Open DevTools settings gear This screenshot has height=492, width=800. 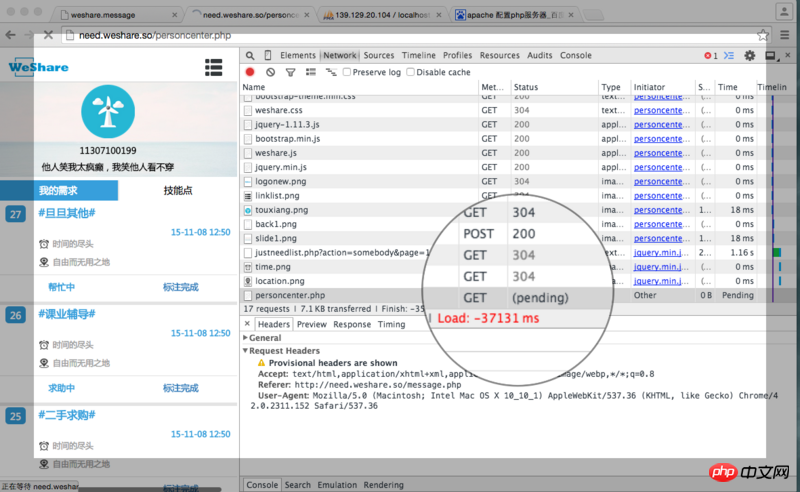coord(749,56)
